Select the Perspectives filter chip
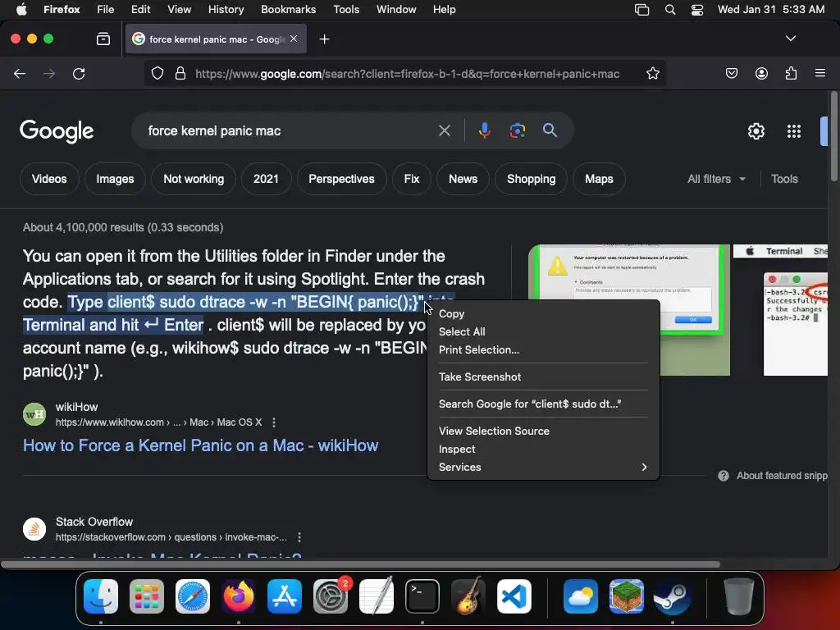840x630 pixels. click(x=341, y=179)
